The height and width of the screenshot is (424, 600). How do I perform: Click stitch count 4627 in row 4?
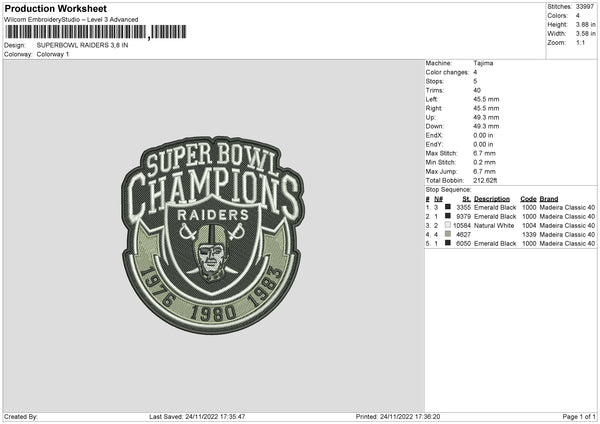pyautogui.click(x=463, y=235)
